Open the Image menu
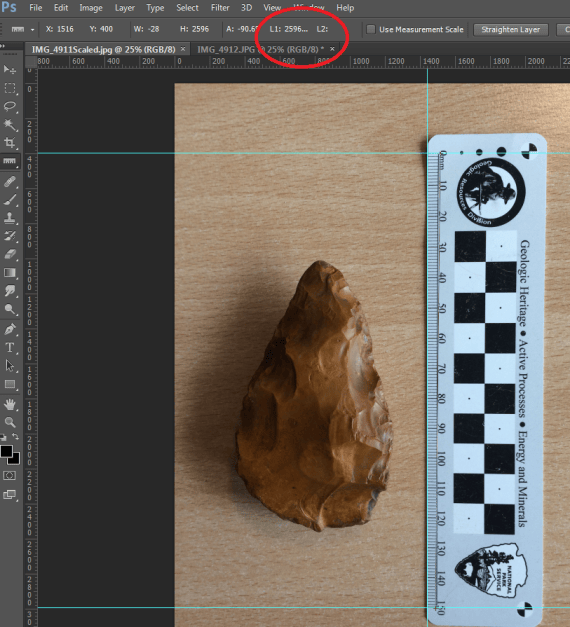Viewport: 570px width, 627px height. click(x=91, y=8)
